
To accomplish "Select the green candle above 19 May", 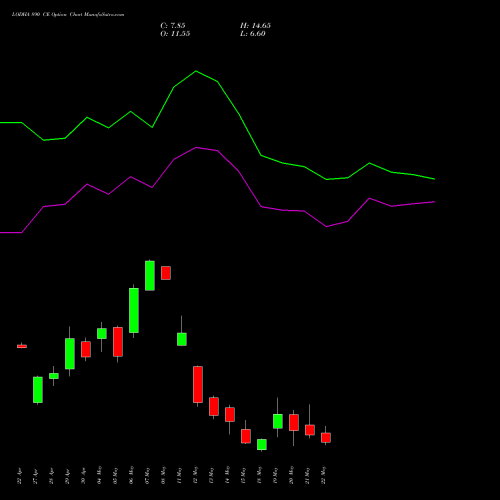I will (x=278, y=421).
